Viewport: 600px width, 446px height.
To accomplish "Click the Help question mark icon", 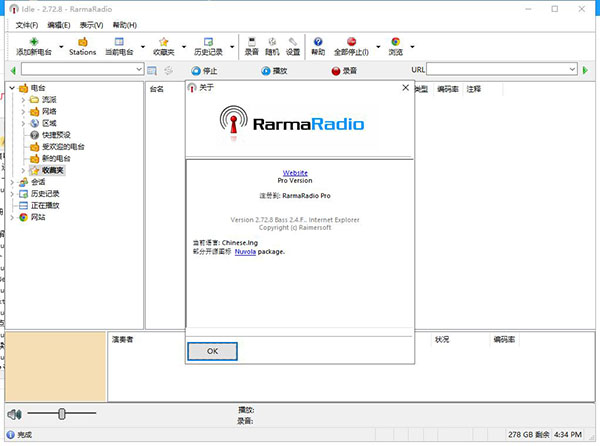I will 318,42.
